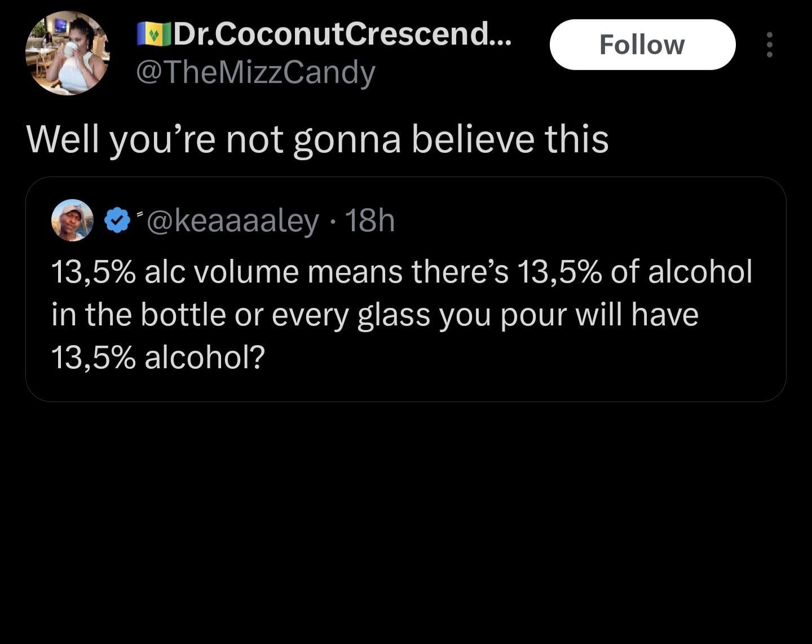
Task: Click the words "will have" in the quote
Action: pyautogui.click(x=637, y=315)
